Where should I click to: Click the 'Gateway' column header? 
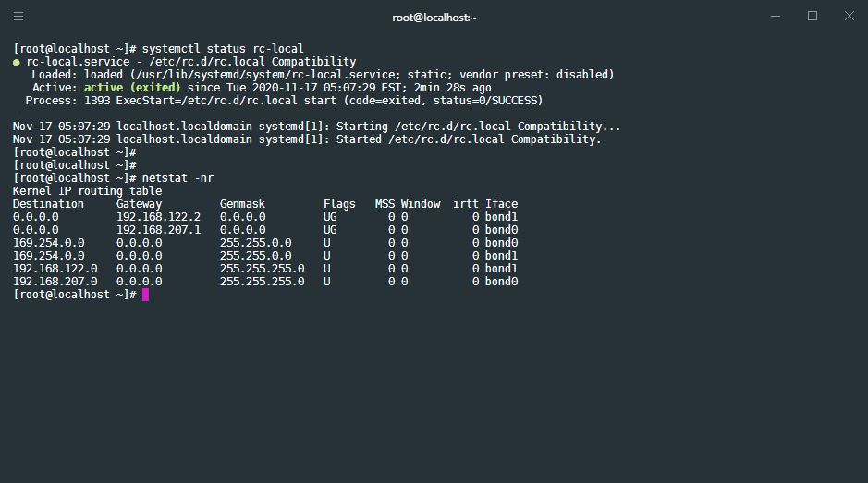tap(139, 203)
